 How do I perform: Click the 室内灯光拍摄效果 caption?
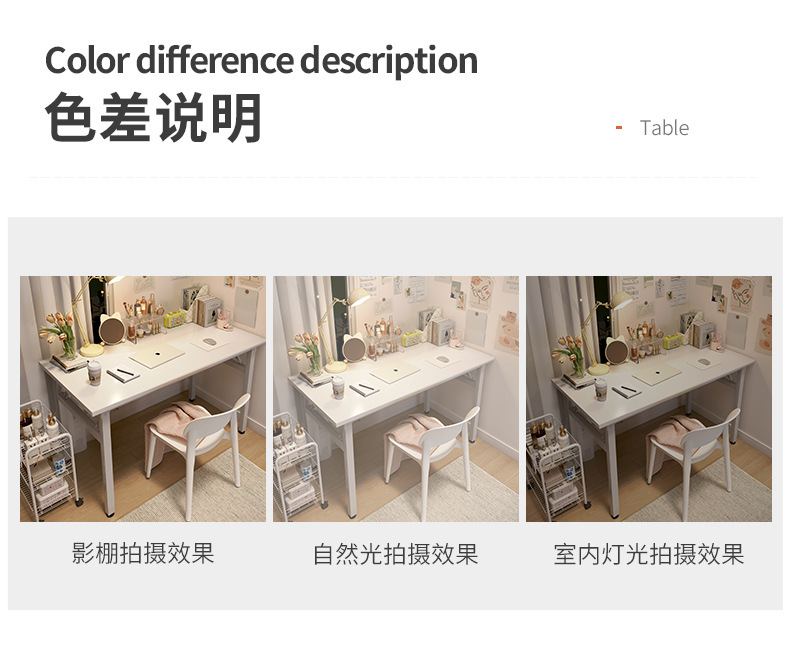649,554
